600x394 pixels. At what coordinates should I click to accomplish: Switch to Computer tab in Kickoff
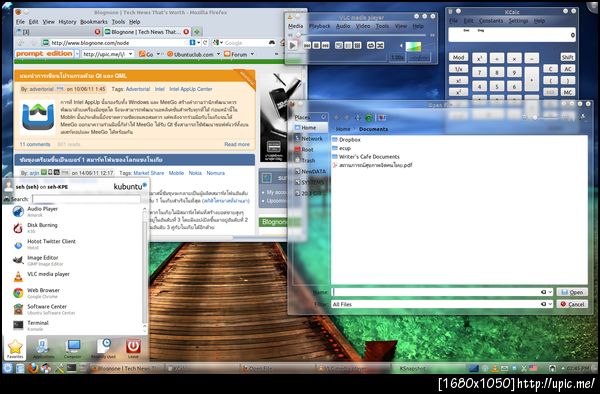point(73,348)
